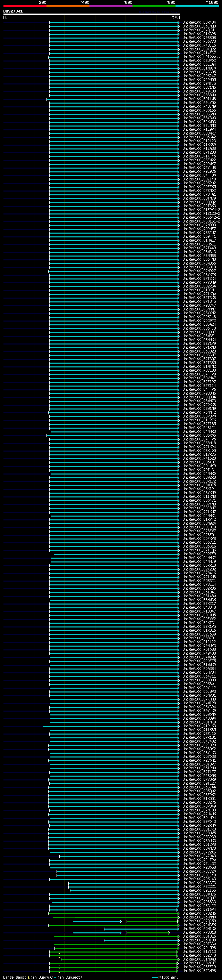
Task: Select hit UniRef100_B5LMQ3
Action: pos(199,26)
